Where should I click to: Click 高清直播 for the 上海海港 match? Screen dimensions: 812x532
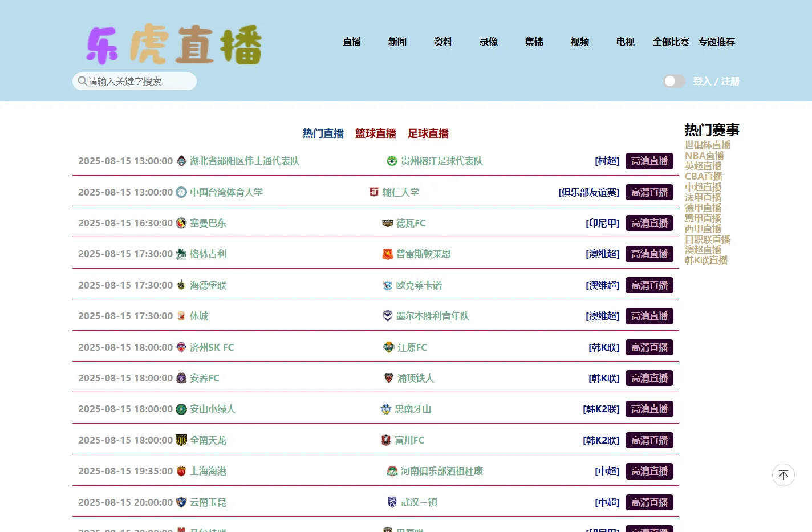tap(649, 471)
